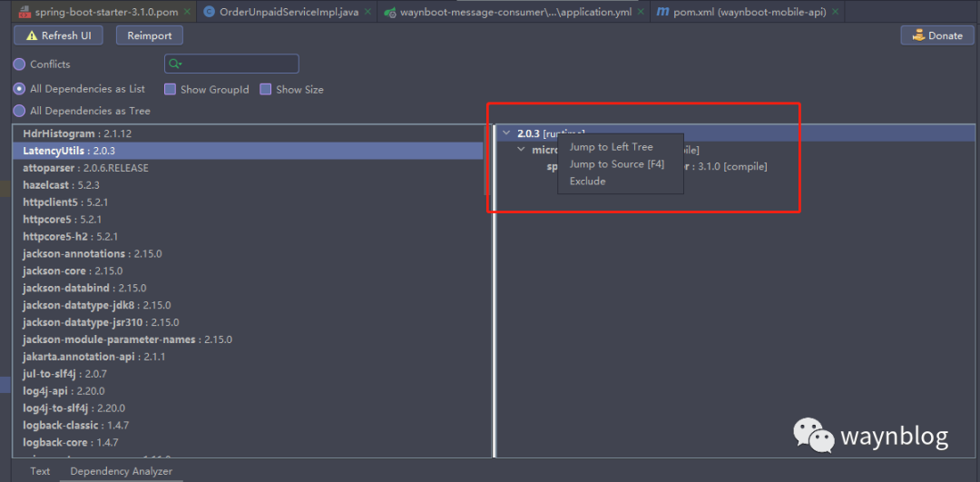Viewport: 980px width, 482px height.
Task: Select httpcore5-h2 : 5.2.1 in list
Action: [248, 236]
